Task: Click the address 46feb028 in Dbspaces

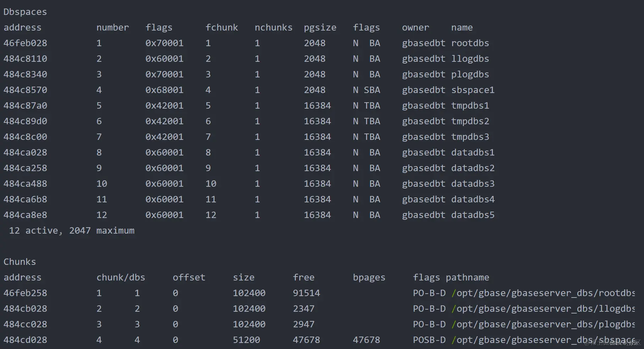Action: coord(25,43)
